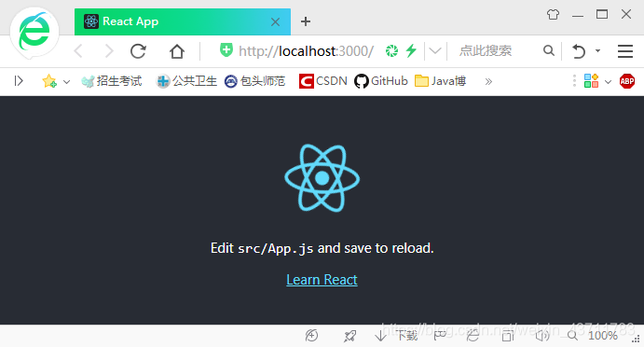
Task: Open the 公共卫生 bookmark
Action: [187, 81]
